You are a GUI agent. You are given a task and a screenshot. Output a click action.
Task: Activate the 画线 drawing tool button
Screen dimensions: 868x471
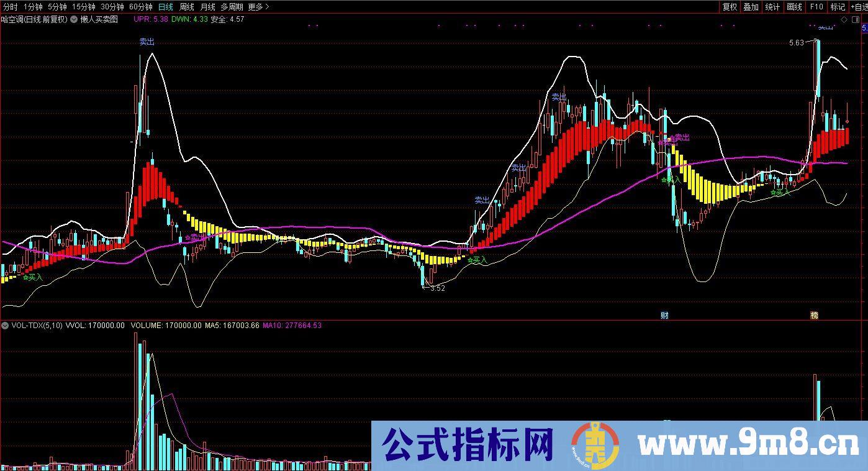coord(794,7)
